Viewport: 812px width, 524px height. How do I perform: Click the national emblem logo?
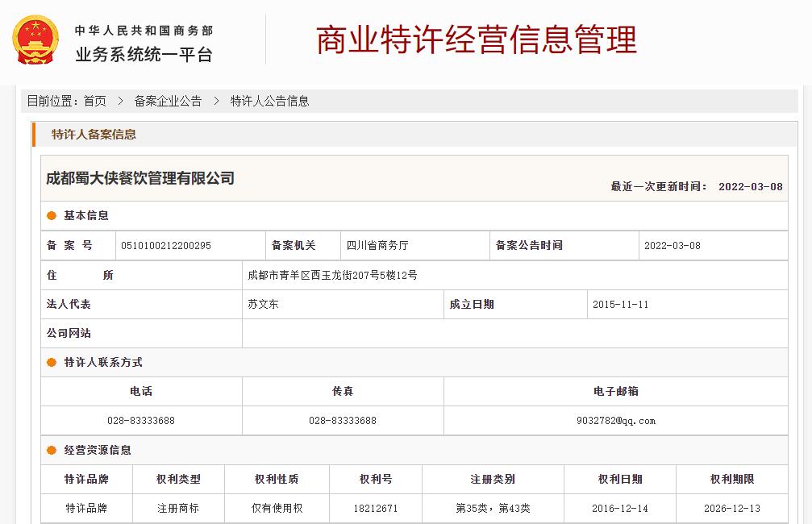(35, 40)
